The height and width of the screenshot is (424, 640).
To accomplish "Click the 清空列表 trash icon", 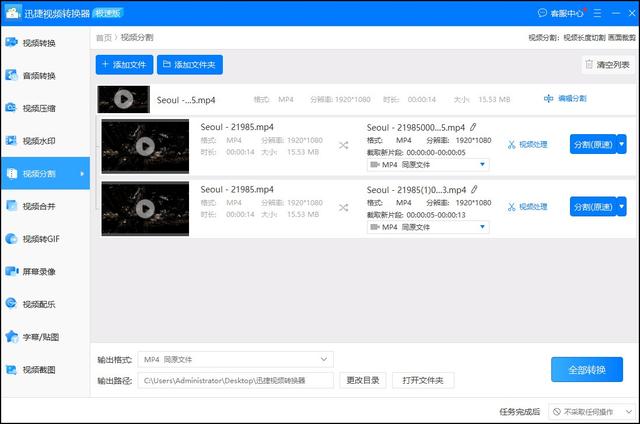I will point(589,65).
